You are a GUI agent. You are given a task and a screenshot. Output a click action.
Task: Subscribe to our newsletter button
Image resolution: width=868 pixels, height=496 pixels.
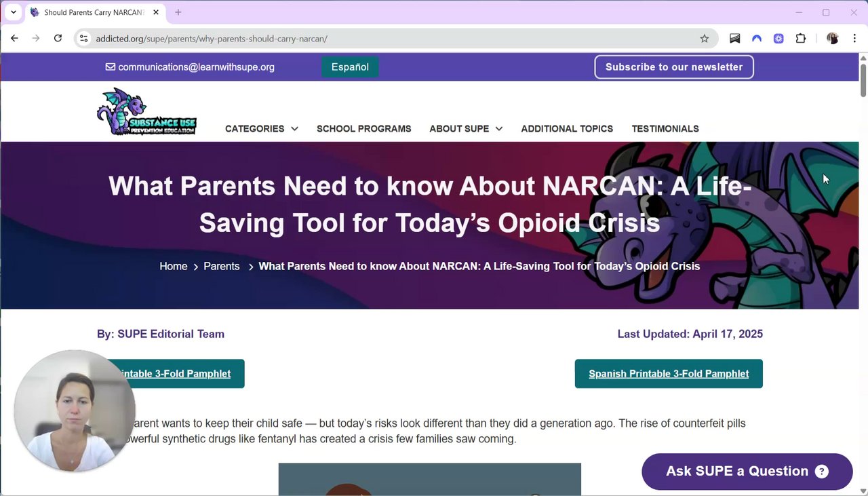[674, 67]
